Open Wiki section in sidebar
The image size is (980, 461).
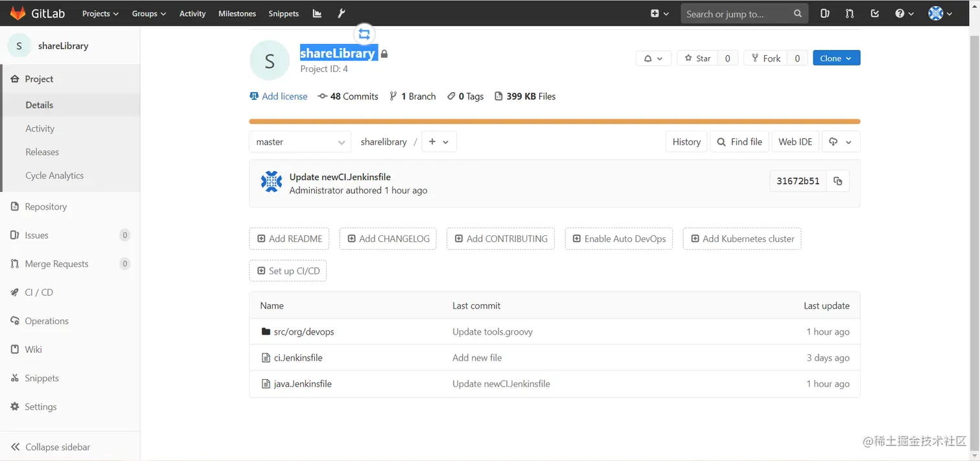70,349
